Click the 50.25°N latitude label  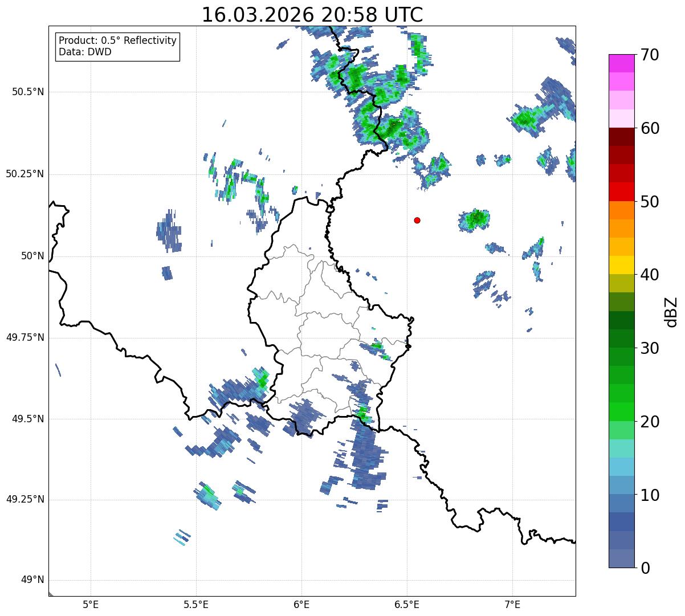tap(25, 174)
